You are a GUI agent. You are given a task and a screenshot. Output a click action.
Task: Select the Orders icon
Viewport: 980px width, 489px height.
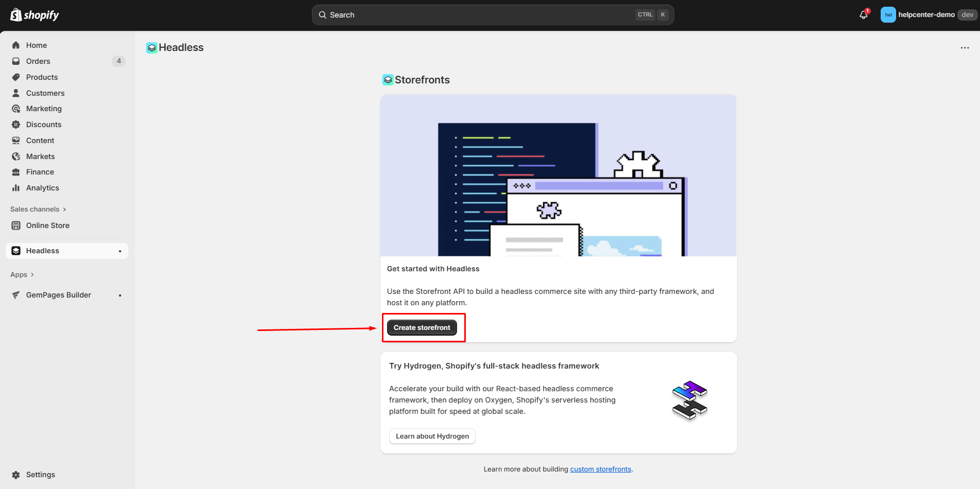coord(16,61)
